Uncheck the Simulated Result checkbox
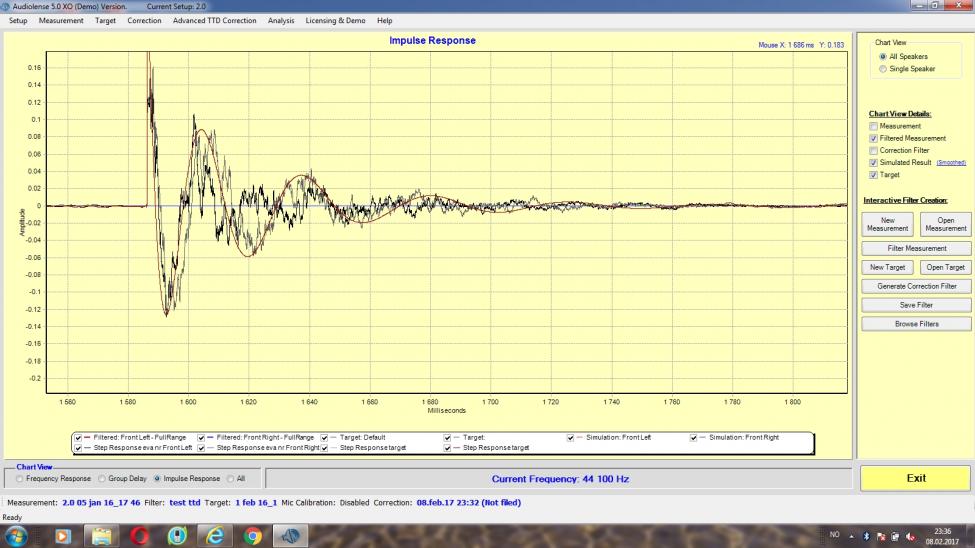975x548 pixels. [873, 163]
